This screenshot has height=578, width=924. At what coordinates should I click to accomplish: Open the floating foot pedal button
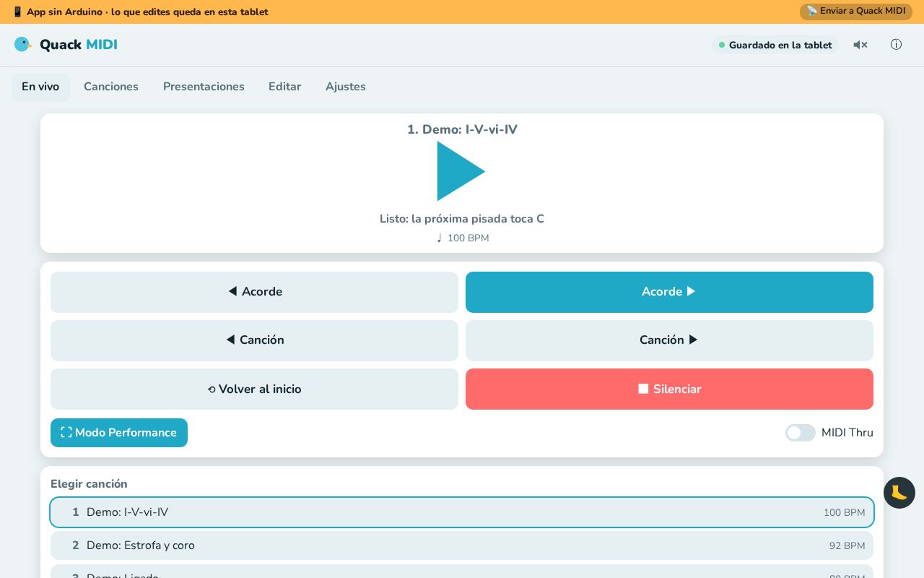tap(899, 493)
